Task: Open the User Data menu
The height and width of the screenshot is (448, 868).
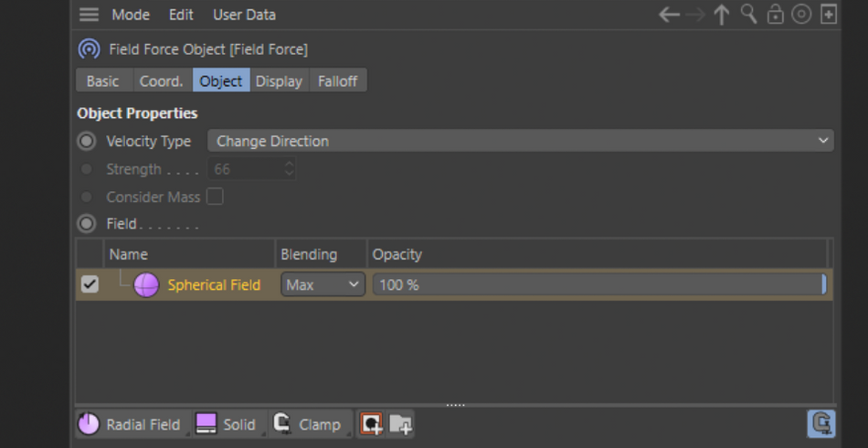Action: tap(244, 15)
